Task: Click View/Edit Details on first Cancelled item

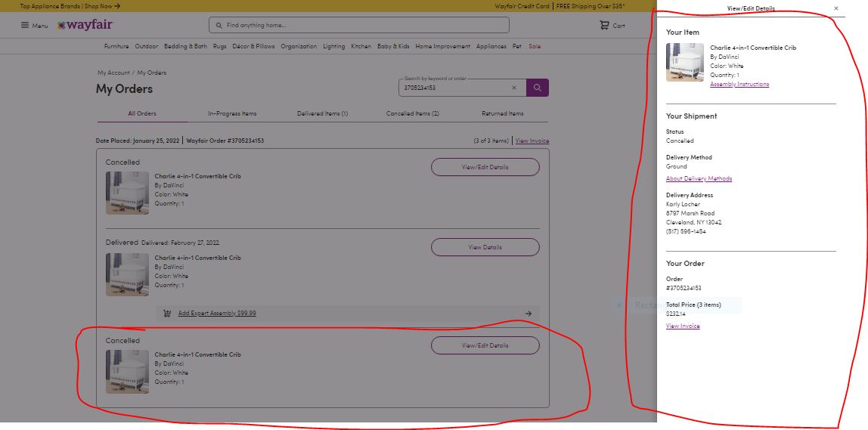Action: click(485, 167)
